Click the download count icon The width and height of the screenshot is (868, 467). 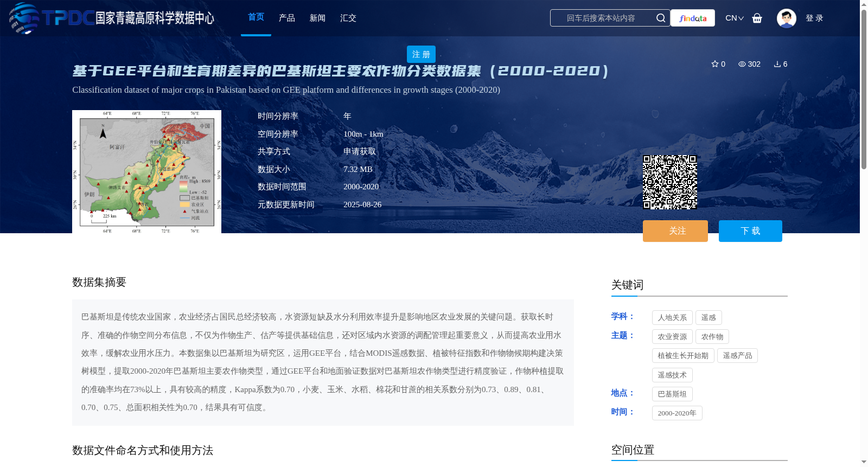(x=777, y=64)
